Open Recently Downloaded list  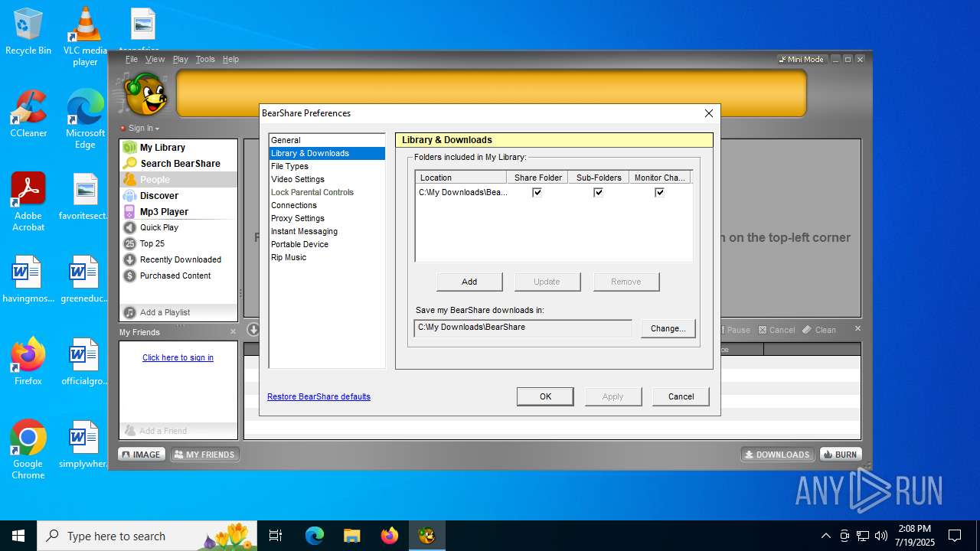click(178, 259)
